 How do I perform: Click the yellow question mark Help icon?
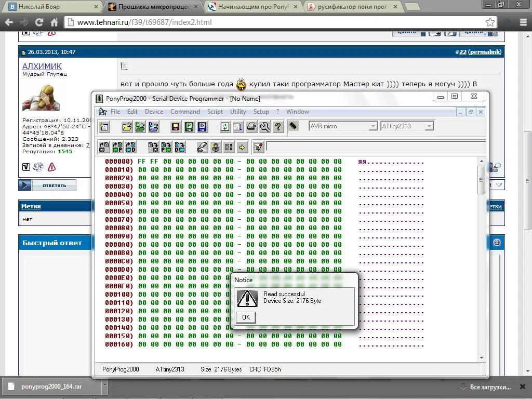click(x=278, y=127)
